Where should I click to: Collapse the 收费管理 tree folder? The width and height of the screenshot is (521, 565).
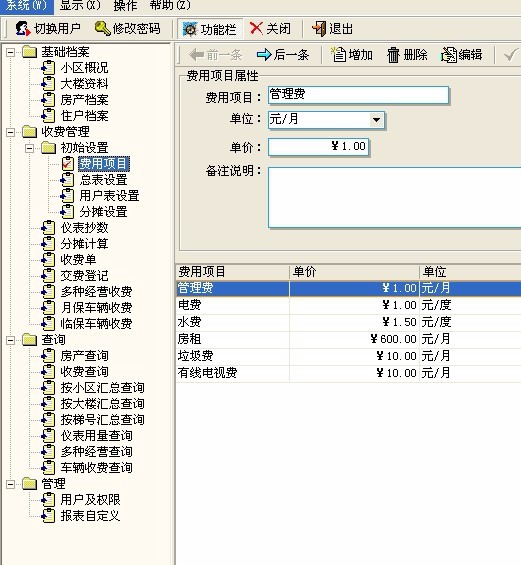(x=11, y=132)
